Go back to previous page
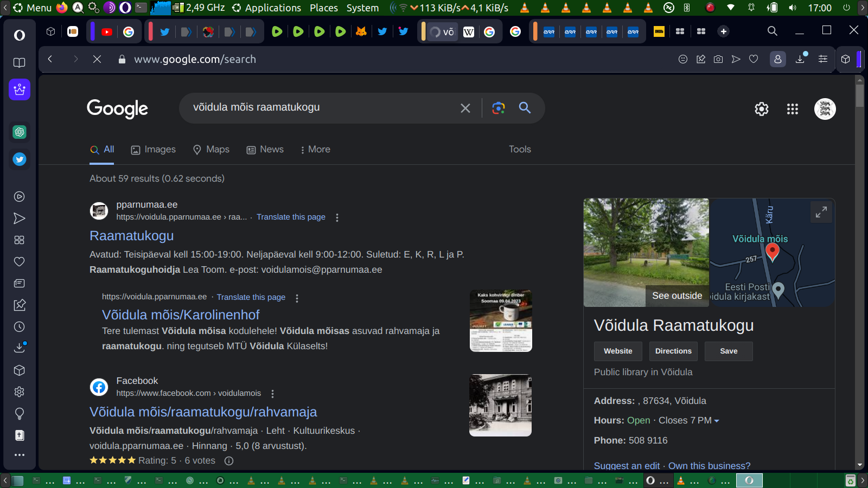The height and width of the screenshot is (488, 868). [50, 59]
